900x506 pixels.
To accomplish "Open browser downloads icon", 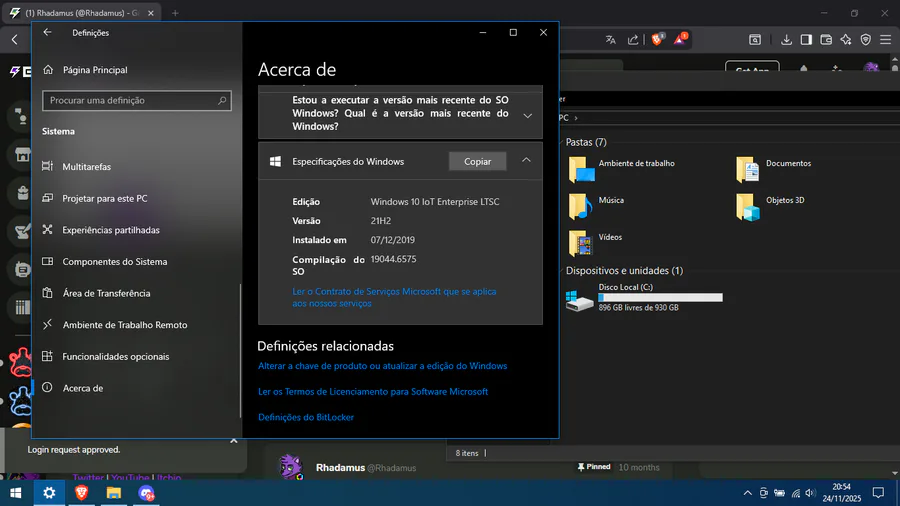I will pyautogui.click(x=786, y=40).
